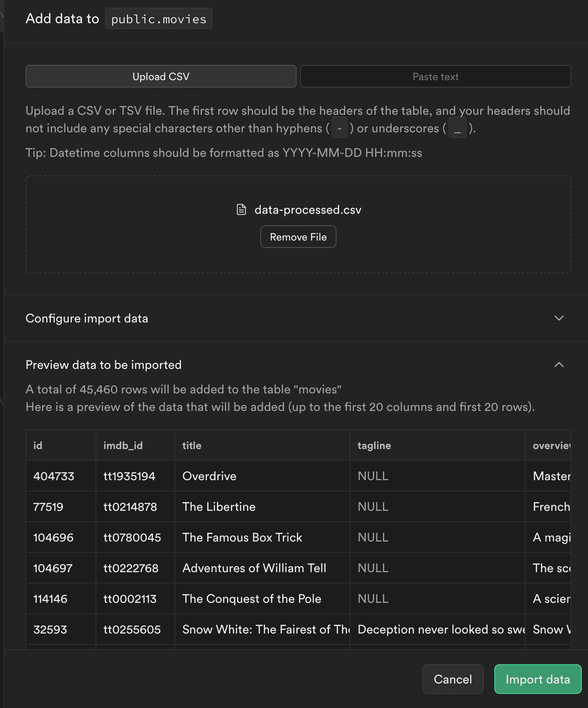Click the 104697 id cell
588x708 pixels.
[53, 568]
